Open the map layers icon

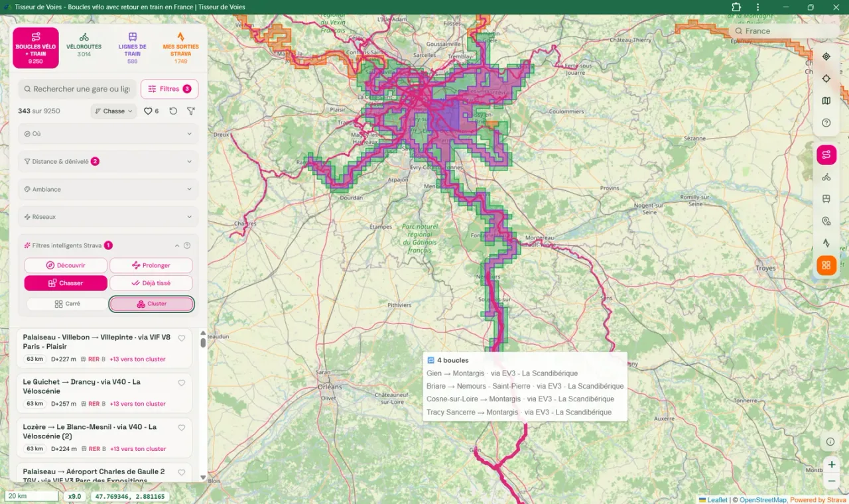click(x=826, y=101)
